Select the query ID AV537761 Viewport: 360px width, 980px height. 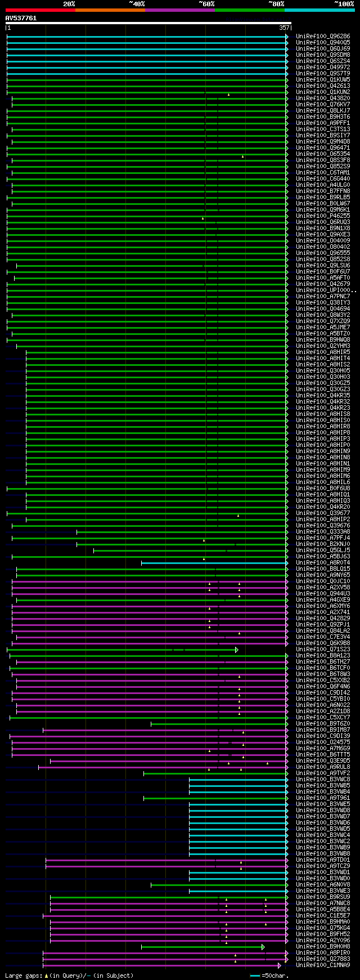click(21, 18)
